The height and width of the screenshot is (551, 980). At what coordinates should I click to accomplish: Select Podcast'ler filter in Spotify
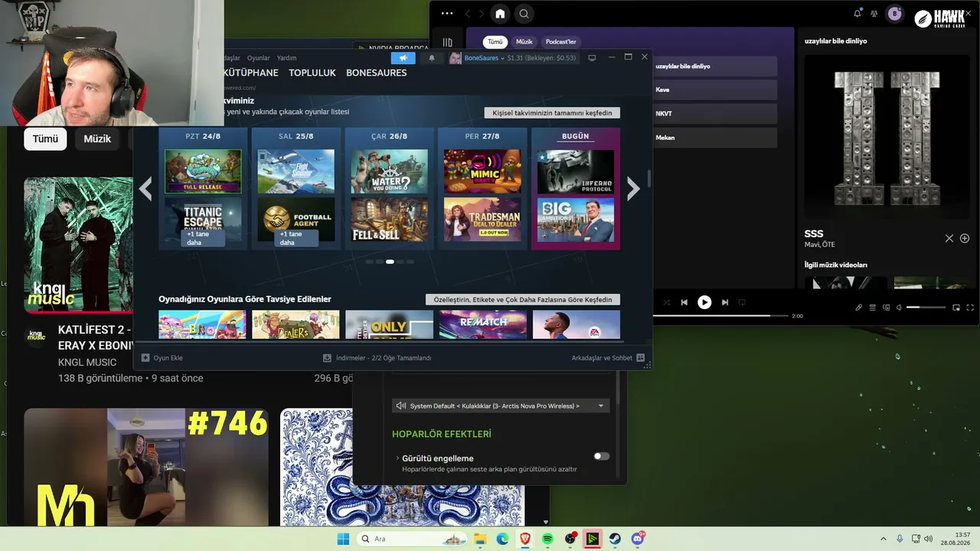coord(560,42)
